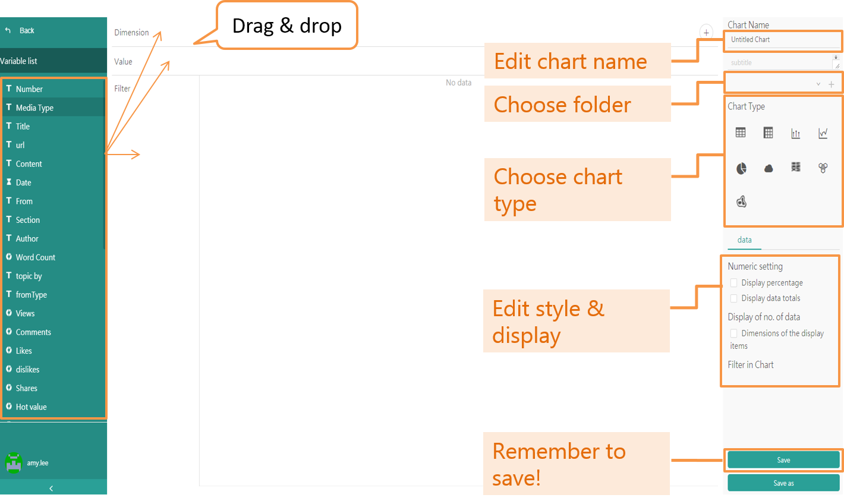Click the Save as button
This screenshot has height=504, width=844.
pos(783,483)
